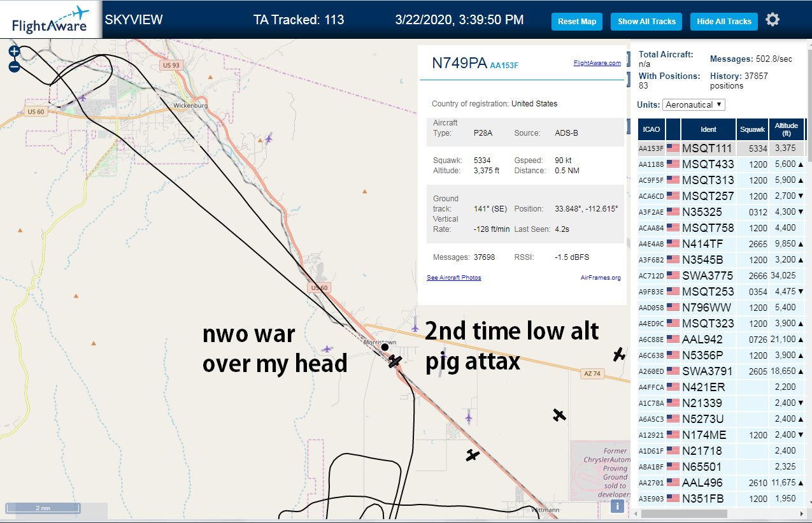Select the SWA3775 aircraft row
This screenshot has height=523, width=812.
pos(721,276)
